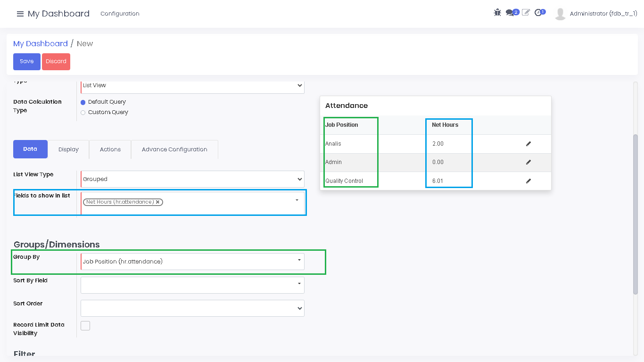Open the activities clock icon

538,13
